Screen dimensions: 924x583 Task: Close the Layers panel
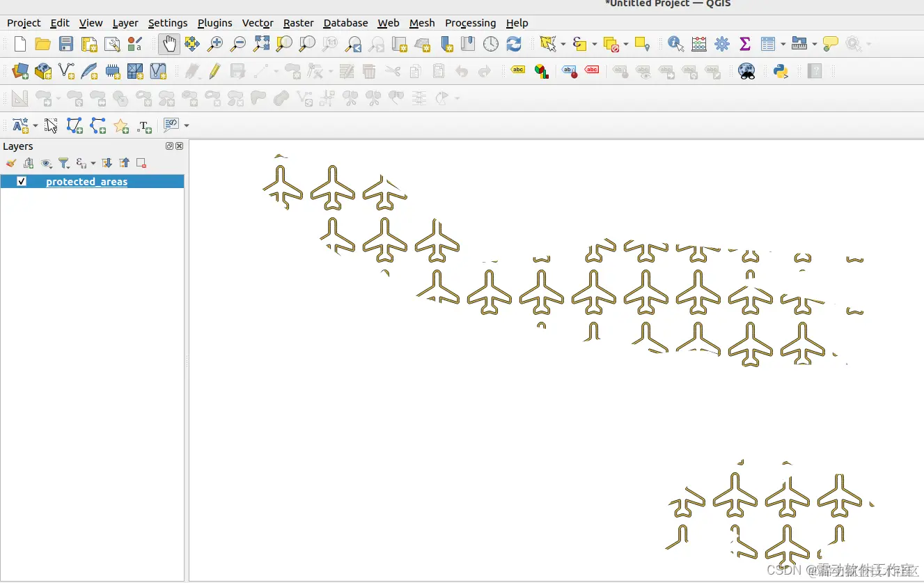(x=179, y=146)
